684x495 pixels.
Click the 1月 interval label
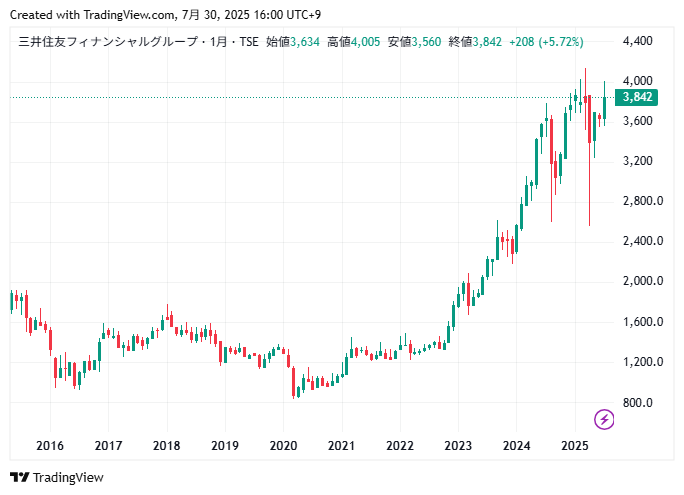pos(219,42)
